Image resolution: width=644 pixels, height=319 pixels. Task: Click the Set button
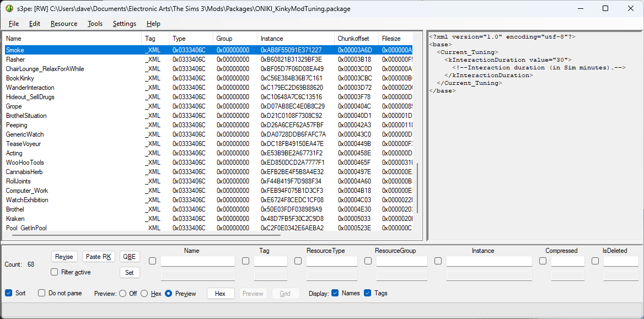click(130, 272)
